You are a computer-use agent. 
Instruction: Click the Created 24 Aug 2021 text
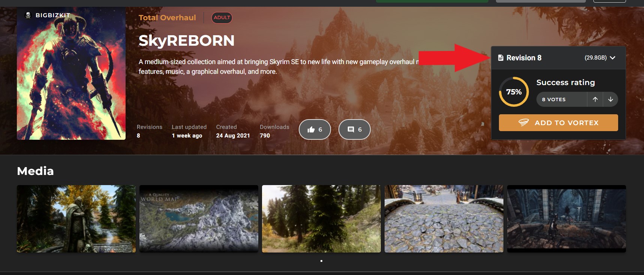click(233, 131)
